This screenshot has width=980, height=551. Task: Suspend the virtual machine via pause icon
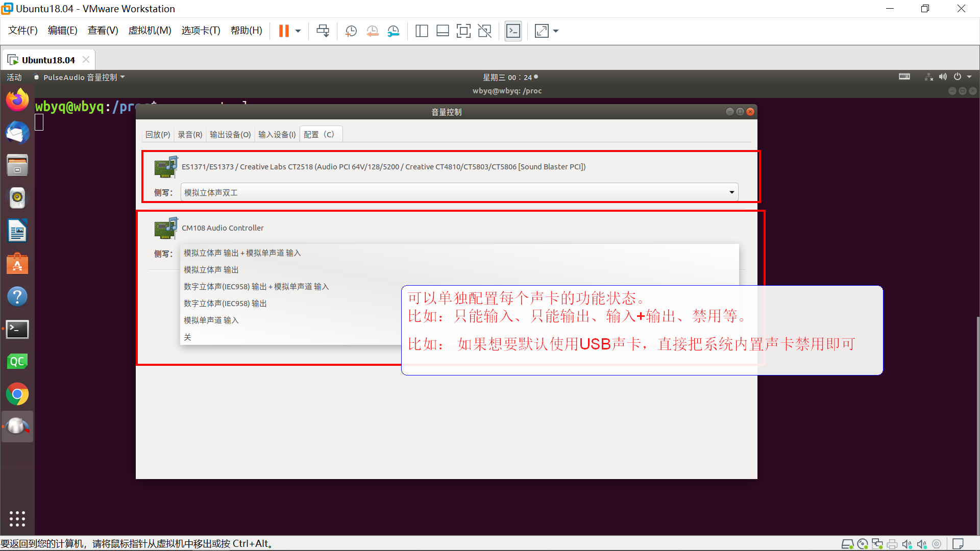click(284, 31)
